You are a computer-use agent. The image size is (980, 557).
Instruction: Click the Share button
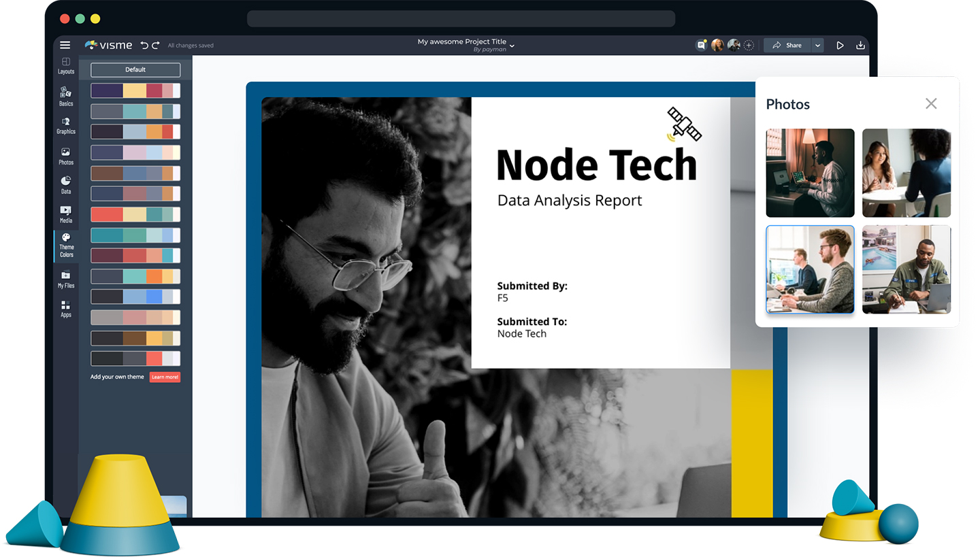tap(787, 46)
